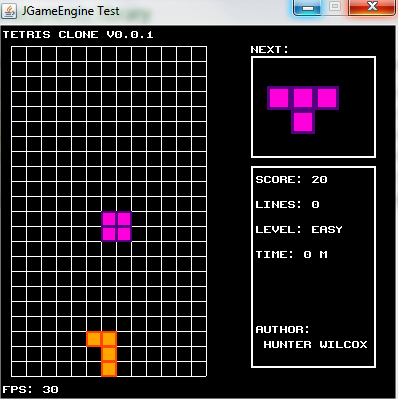Screen dimensions: 398x399
Task: Maximize the JGameEngine Test window
Action: pos(335,7)
